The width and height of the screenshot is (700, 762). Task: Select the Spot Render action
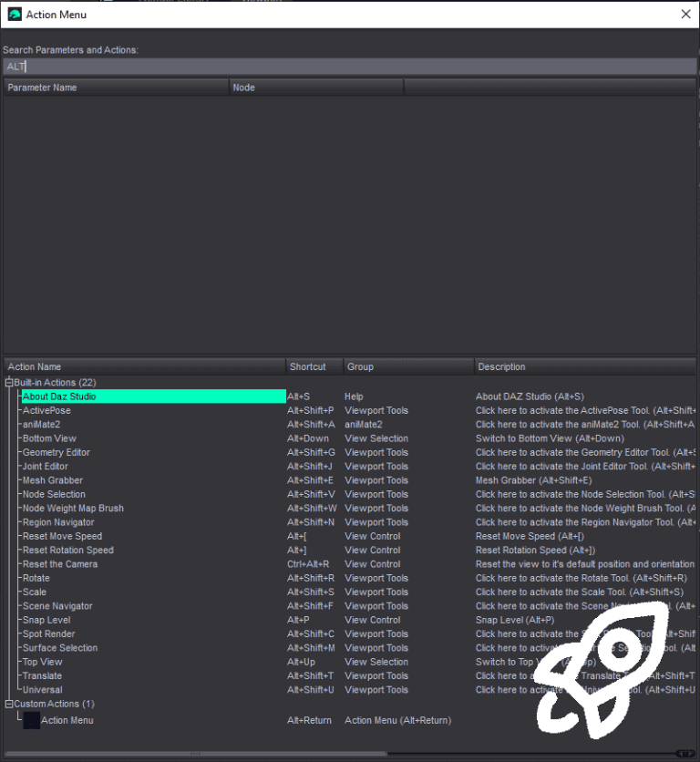click(x=49, y=634)
